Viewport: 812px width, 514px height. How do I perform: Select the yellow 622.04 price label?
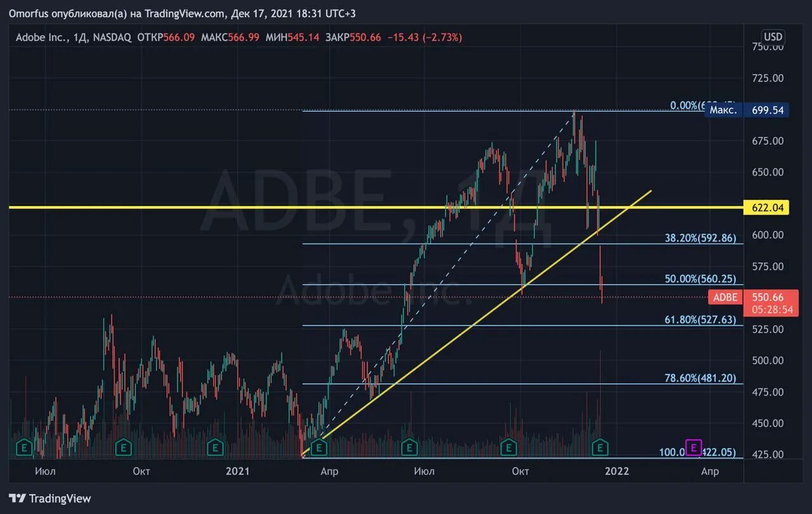[768, 208]
